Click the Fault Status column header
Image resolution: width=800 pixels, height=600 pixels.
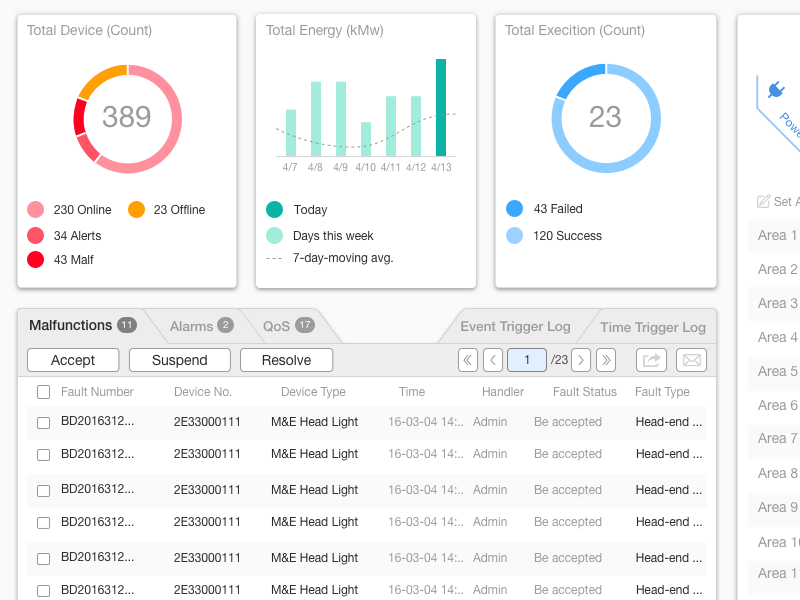click(585, 392)
